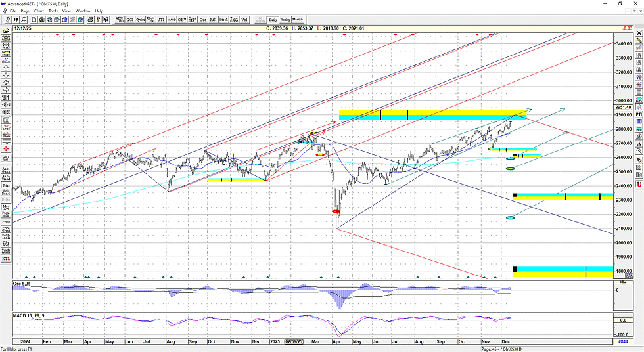This screenshot has height=352, width=644.
Task: Click the red cross cursor icon
Action: pos(6,149)
